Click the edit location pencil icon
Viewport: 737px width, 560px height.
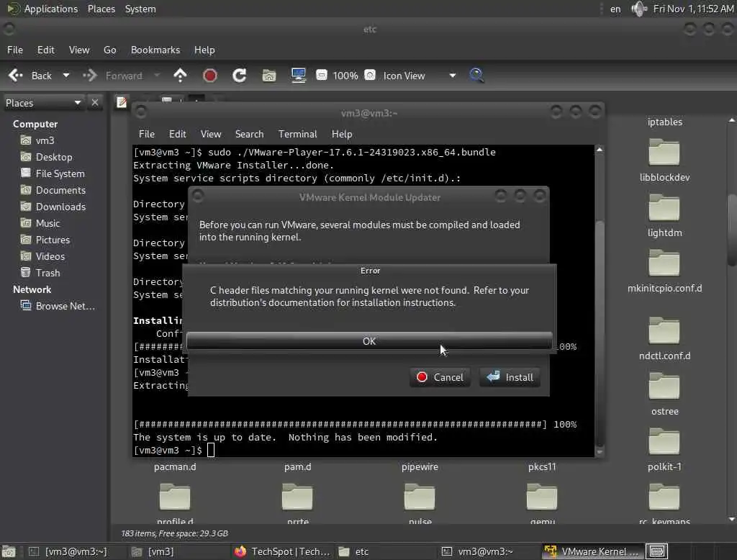point(121,102)
